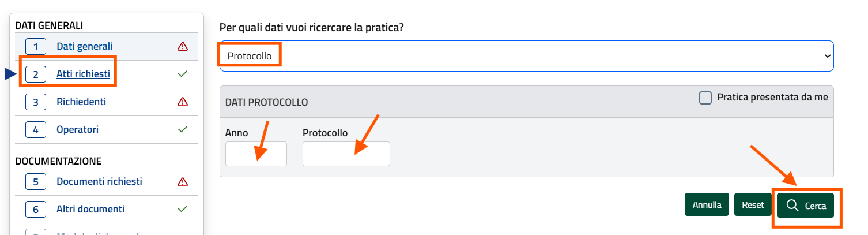
Task: Open the Atti richiesti section
Action: pos(83,74)
